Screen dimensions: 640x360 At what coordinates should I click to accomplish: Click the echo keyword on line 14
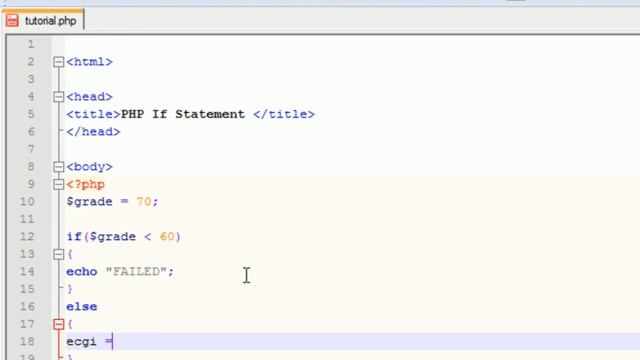pos(82,272)
